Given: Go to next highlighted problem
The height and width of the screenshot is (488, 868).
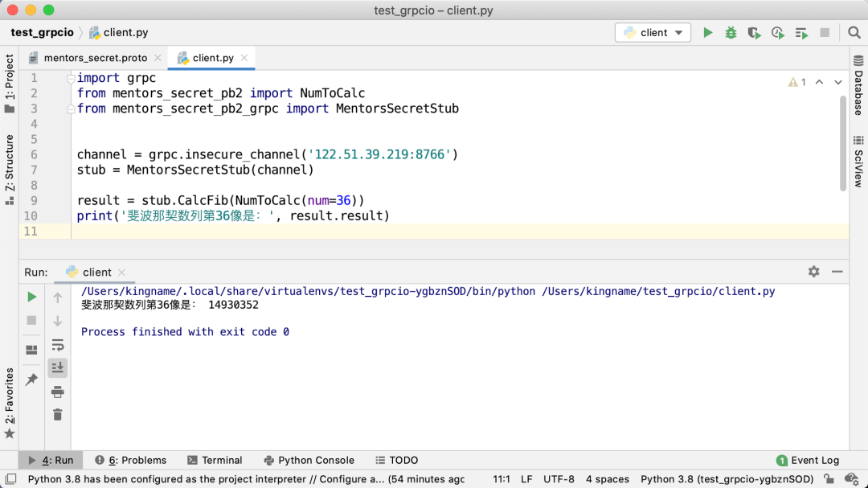Looking at the screenshot, I should tap(838, 82).
